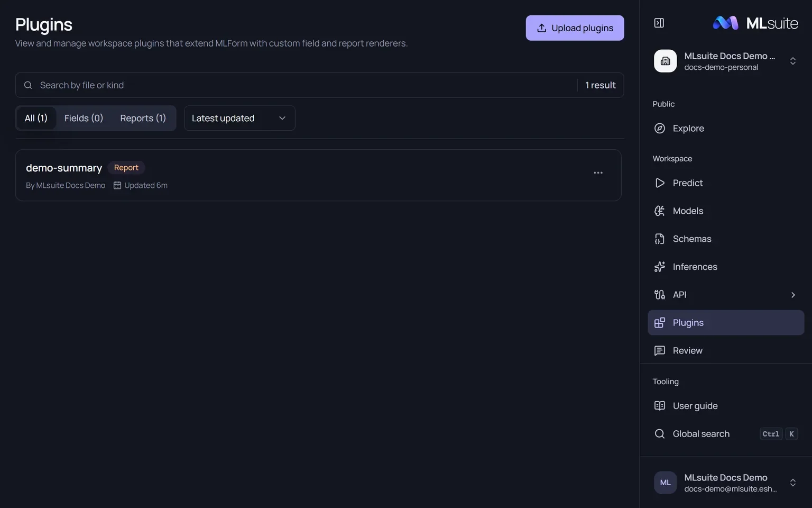Open Inferences in the sidebar
The width and height of the screenshot is (812, 508).
pyautogui.click(x=726, y=267)
